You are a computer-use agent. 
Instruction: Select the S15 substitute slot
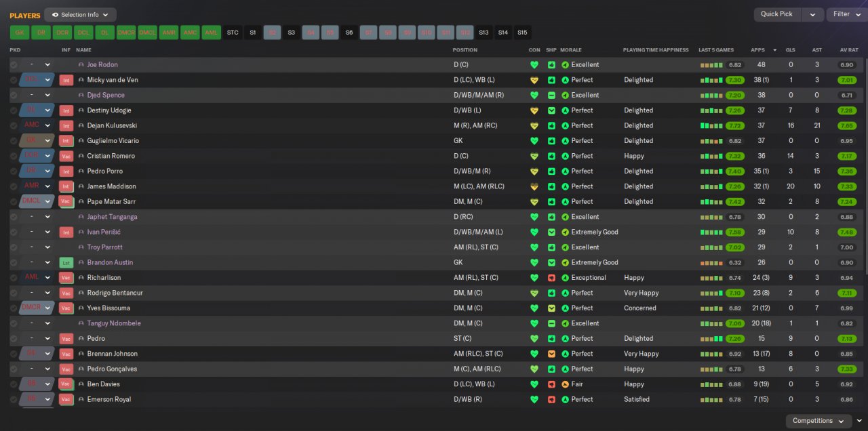click(522, 33)
